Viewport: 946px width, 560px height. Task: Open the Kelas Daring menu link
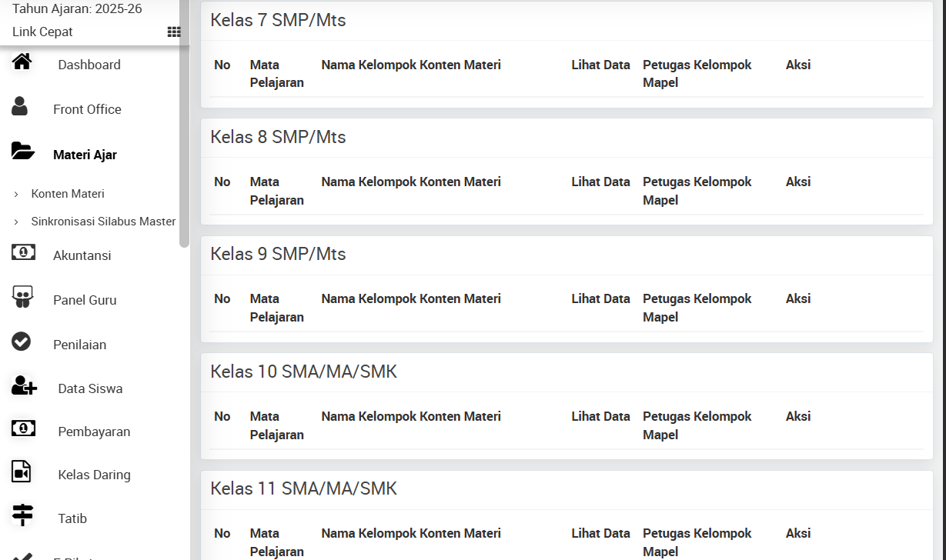click(94, 475)
